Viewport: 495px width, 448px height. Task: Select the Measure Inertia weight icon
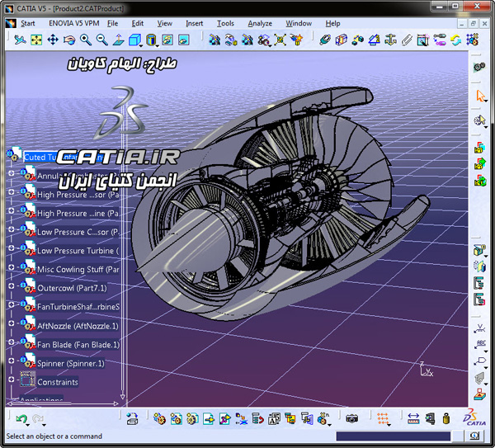[446, 419]
